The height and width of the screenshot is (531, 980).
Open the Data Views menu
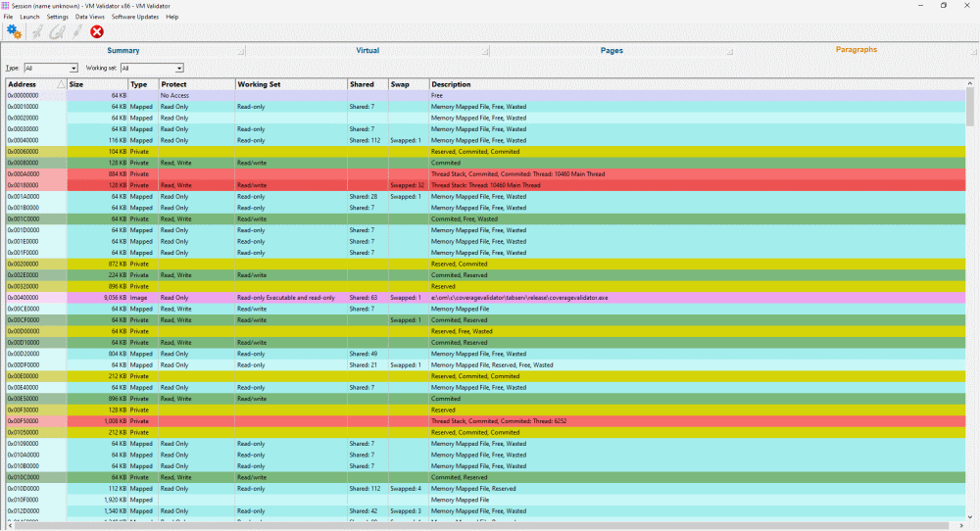(x=90, y=17)
